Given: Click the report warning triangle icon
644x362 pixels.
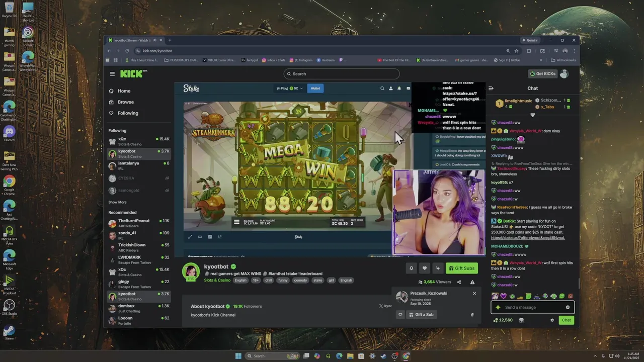Looking at the screenshot, I should point(472,282).
